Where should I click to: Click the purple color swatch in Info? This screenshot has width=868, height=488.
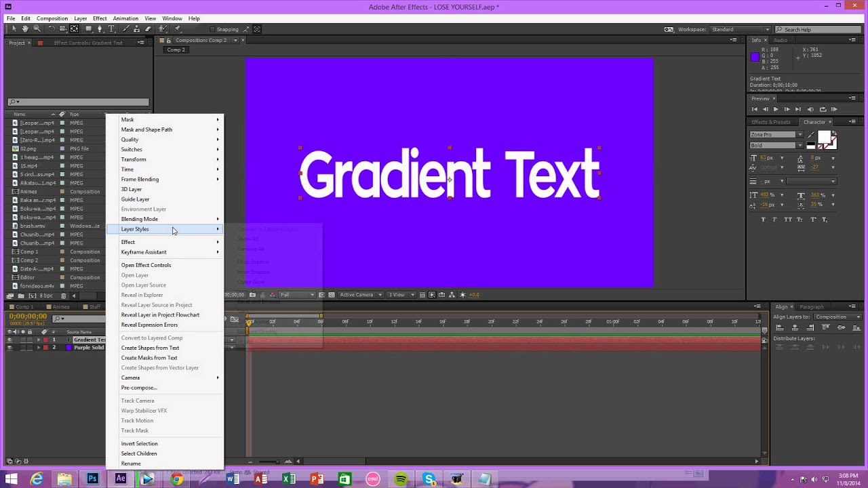tap(755, 57)
